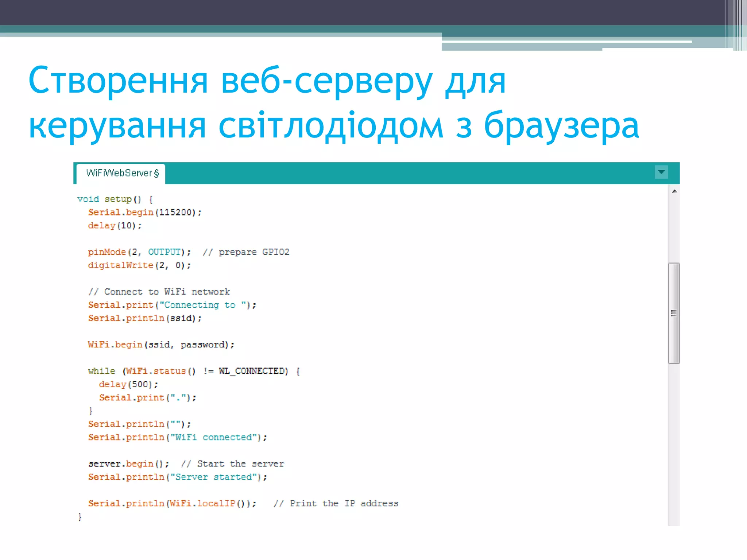Image resolution: width=747 pixels, height=560 pixels.
Task: Open the tab options dropdown arrow
Action: [x=661, y=172]
